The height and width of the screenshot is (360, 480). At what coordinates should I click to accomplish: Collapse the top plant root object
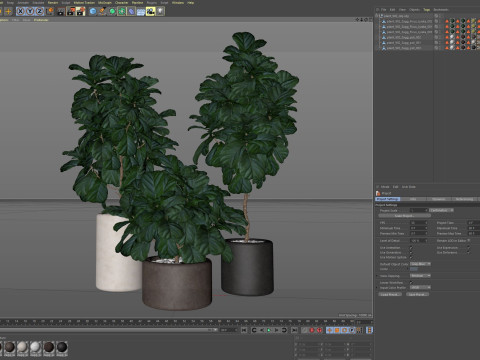(376, 15)
